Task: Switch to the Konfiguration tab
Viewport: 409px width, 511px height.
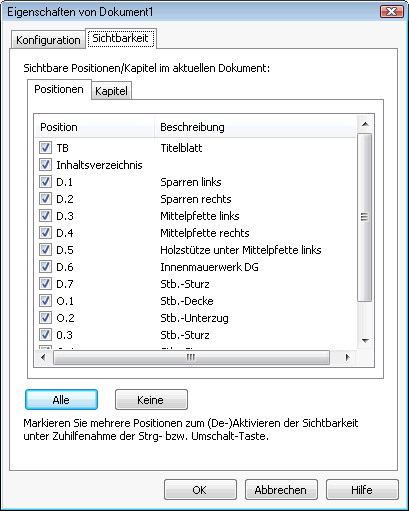Action: click(48, 40)
